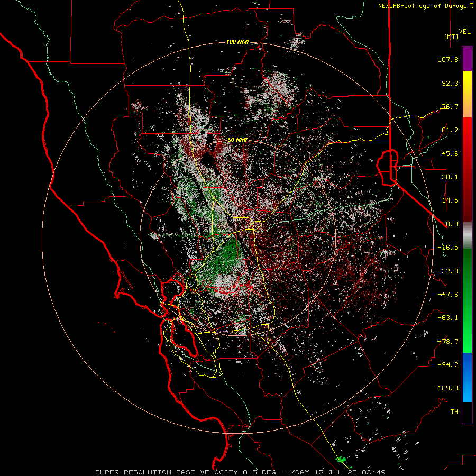Select the -47.6 velocity scale value
476x476 pixels.
click(448, 295)
